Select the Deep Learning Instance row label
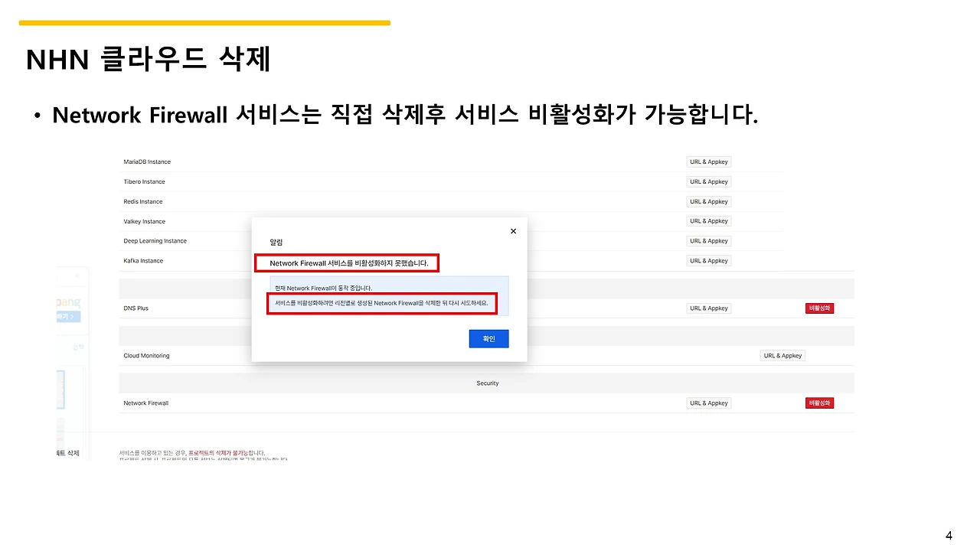 [155, 241]
